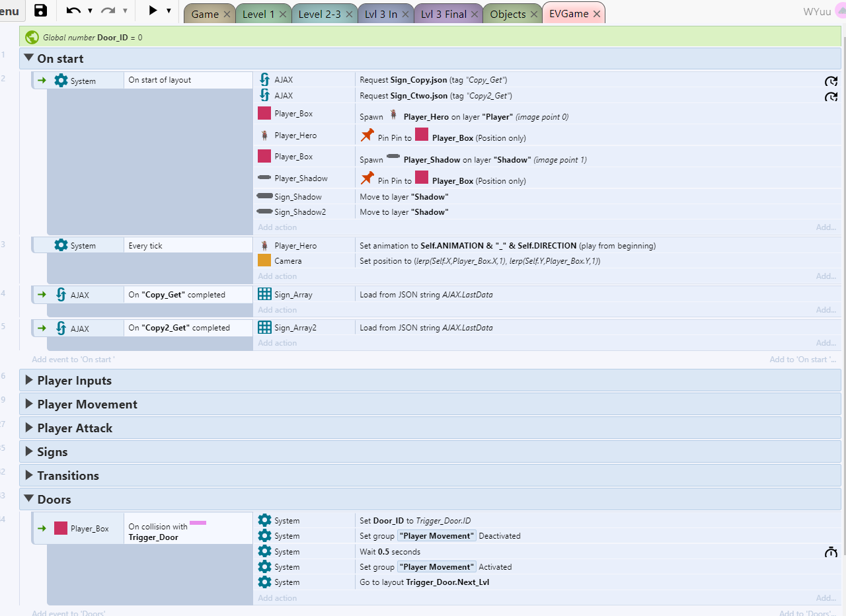Click the globe icon of global number Door_ID
846x616 pixels.
click(32, 38)
